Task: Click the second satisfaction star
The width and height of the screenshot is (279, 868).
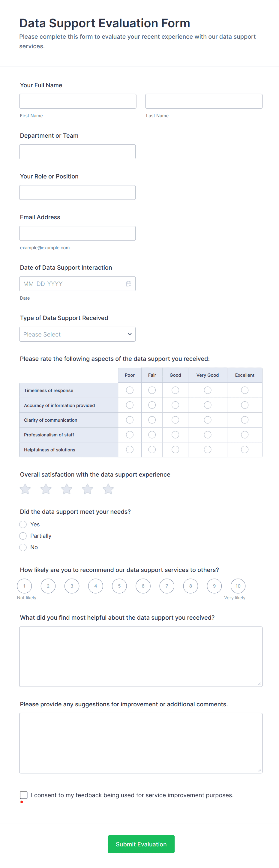Action: click(46, 489)
